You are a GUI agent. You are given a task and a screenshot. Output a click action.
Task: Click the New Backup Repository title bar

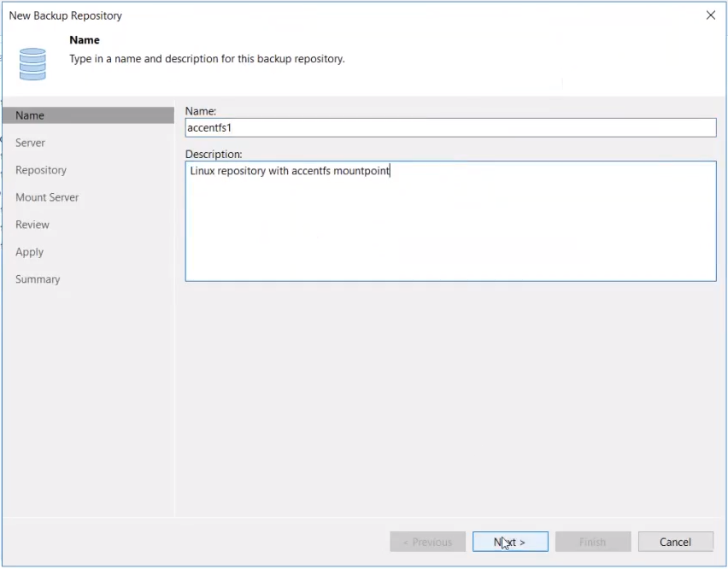(x=342, y=15)
